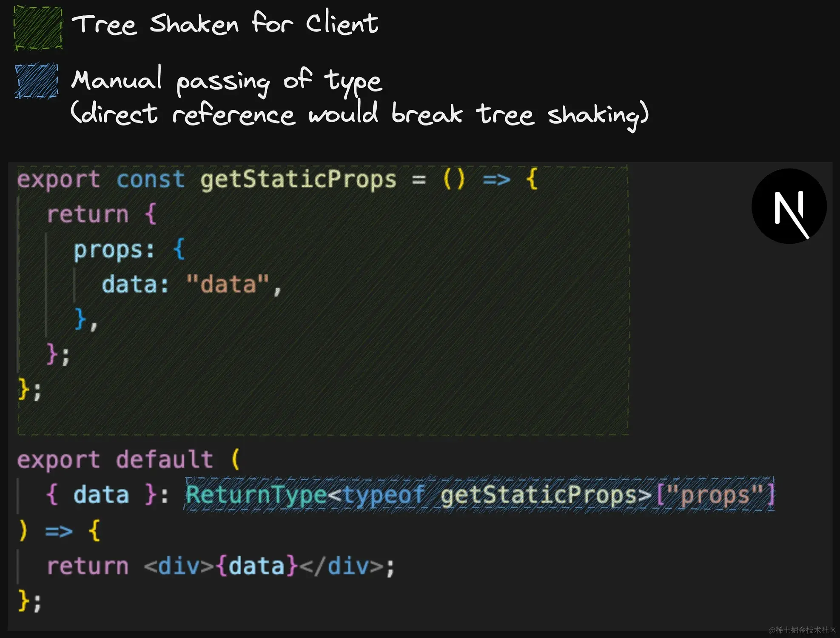Viewport: 840px width, 638px height.
Task: Click the "const" keyword in the first line
Action: [151, 179]
